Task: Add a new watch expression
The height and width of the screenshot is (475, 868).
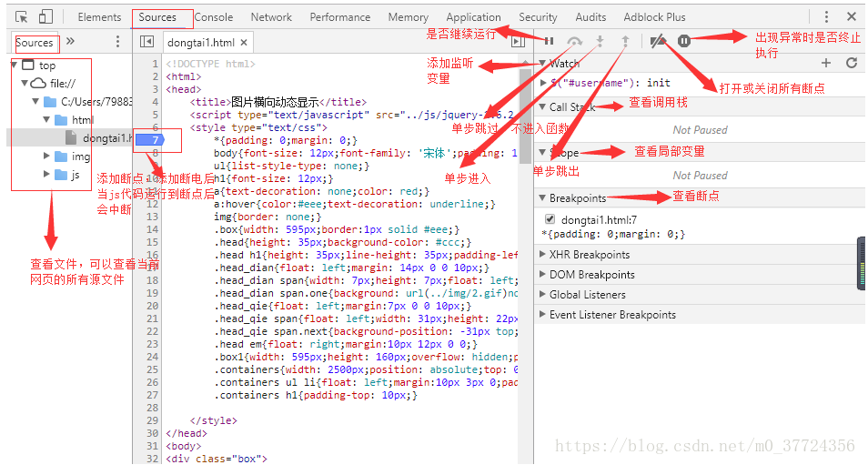Action: (x=826, y=63)
